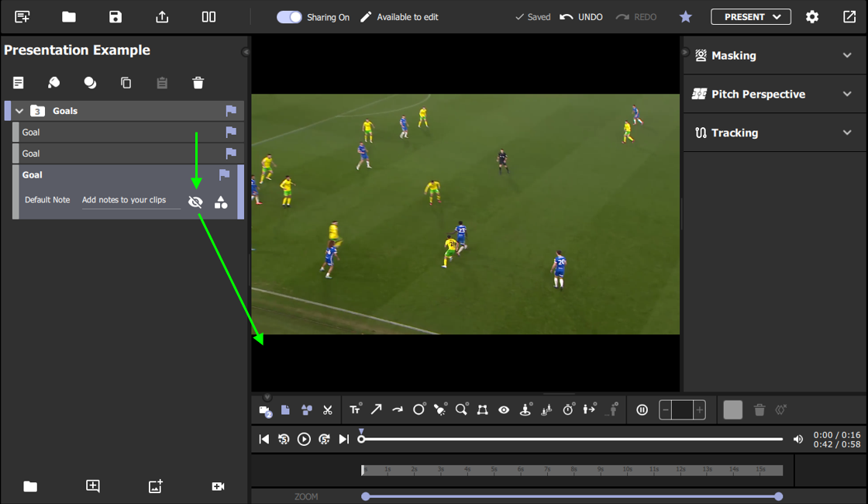This screenshot has width=868, height=504.
Task: Collapse the Goals folder
Action: click(19, 110)
